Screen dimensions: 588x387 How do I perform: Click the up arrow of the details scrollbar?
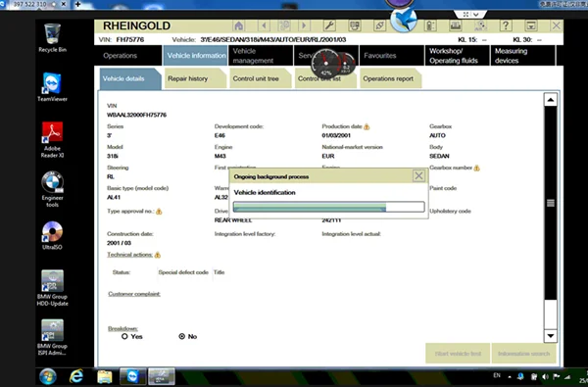(550, 100)
